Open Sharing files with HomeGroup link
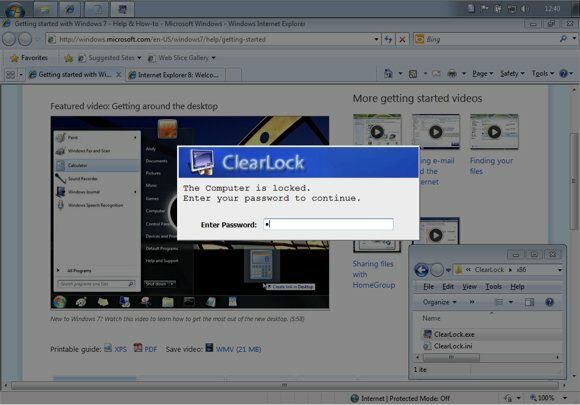The width and height of the screenshot is (580, 405). pos(374,274)
